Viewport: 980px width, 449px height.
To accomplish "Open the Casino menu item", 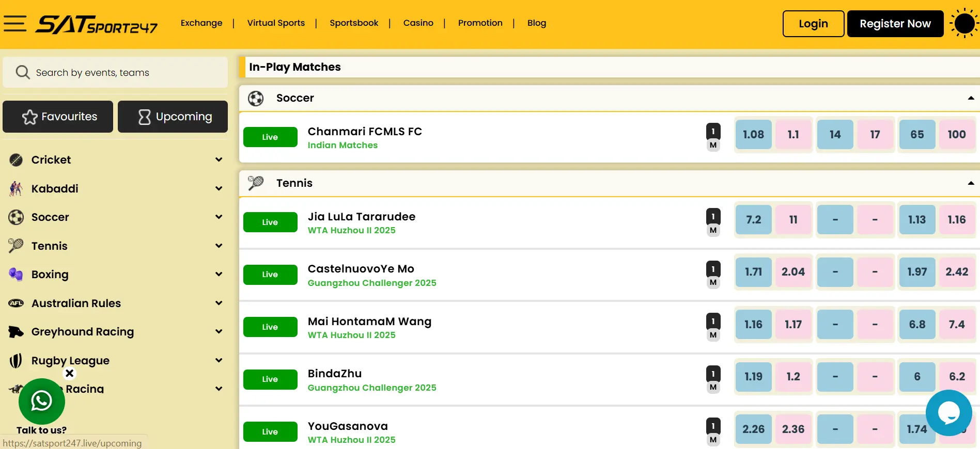I will click(x=418, y=23).
